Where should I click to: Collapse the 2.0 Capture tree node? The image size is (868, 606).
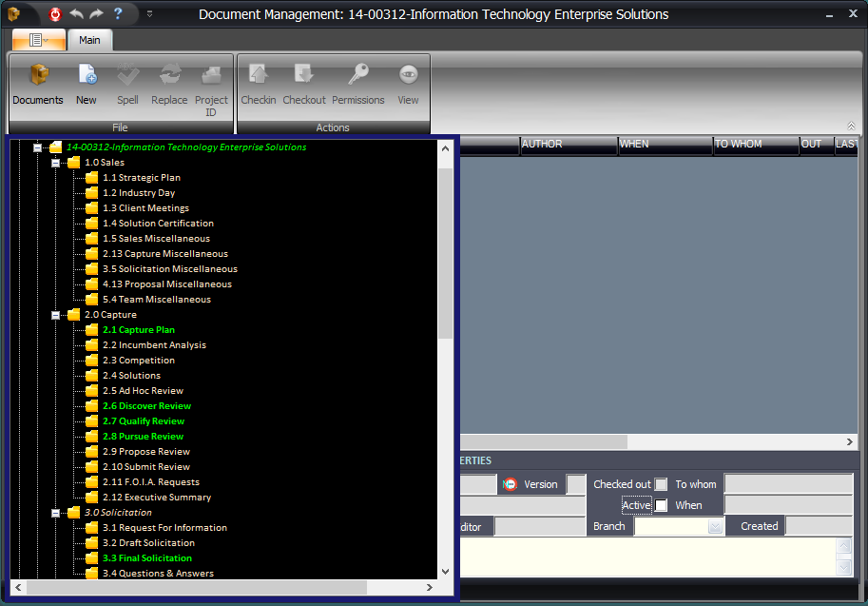(x=56, y=315)
